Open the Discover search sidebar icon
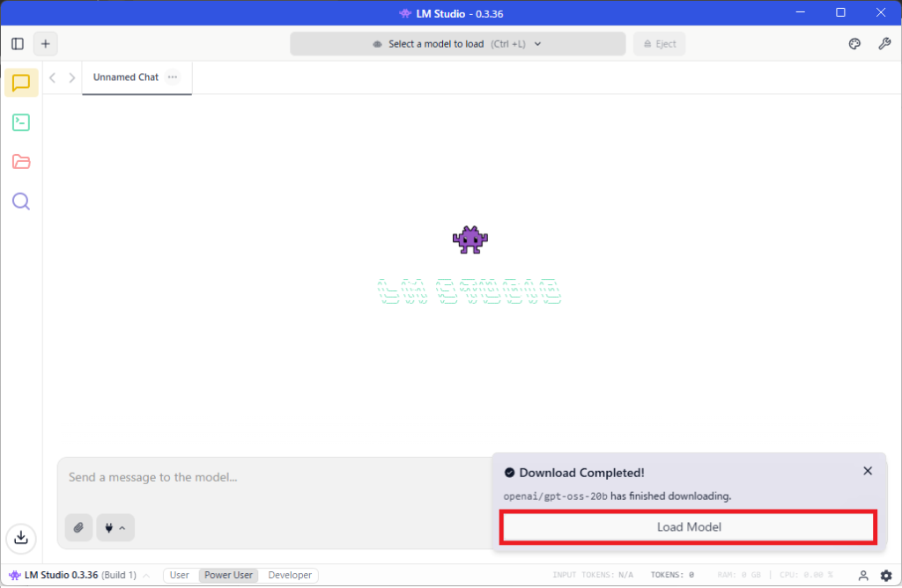The height and width of the screenshot is (588, 902). [x=21, y=202]
